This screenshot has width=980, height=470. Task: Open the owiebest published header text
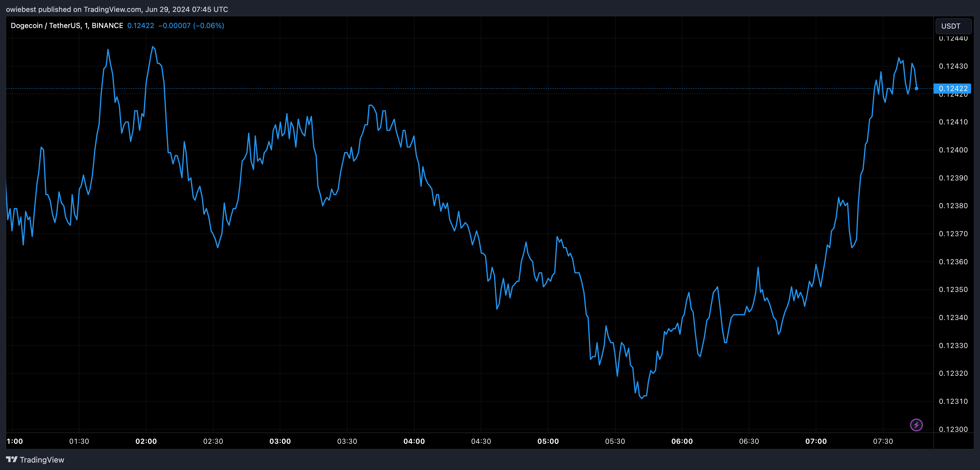pyautogui.click(x=117, y=9)
